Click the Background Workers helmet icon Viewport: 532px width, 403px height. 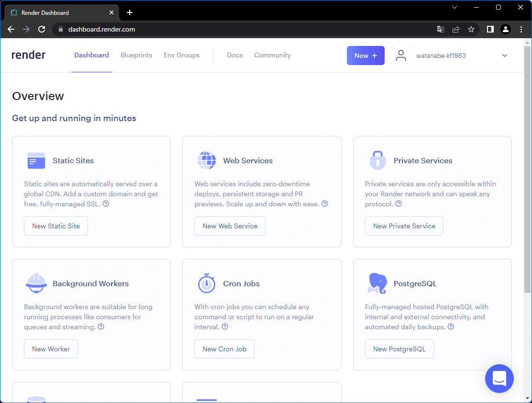coord(36,283)
